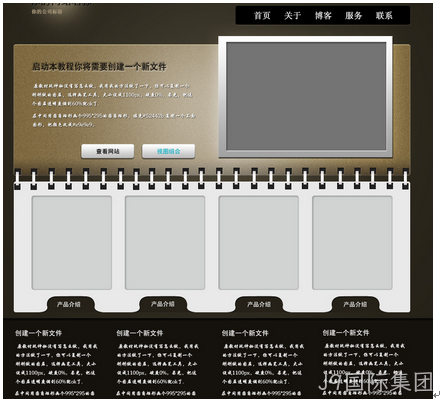Go to the 博客 menu item
Screen dimensions: 444x401
[x=323, y=15]
